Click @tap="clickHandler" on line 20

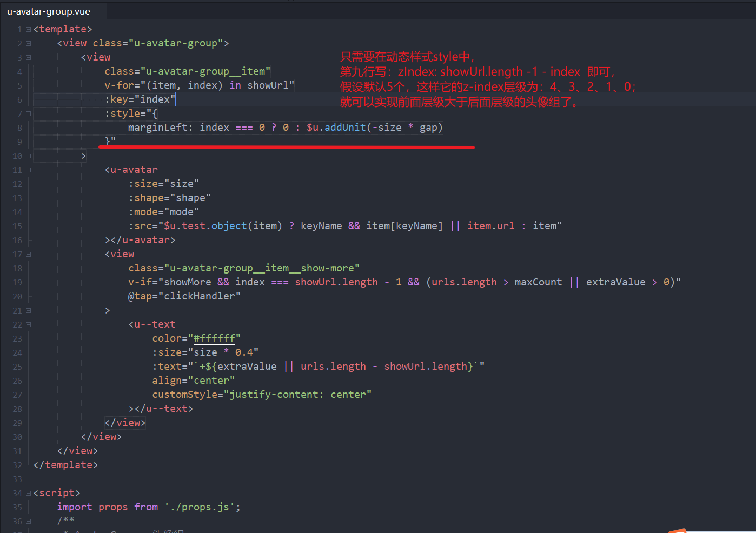click(x=184, y=296)
